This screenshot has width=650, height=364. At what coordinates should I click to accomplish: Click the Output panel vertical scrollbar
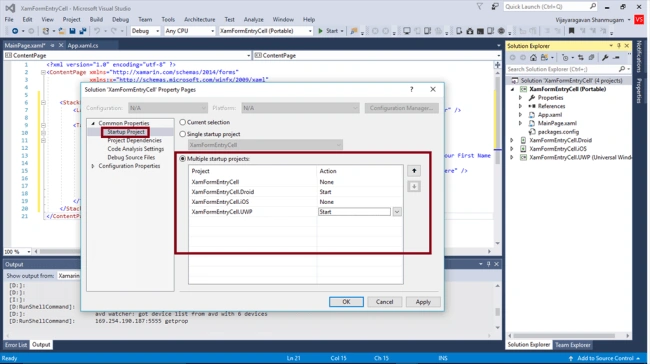pos(497,307)
